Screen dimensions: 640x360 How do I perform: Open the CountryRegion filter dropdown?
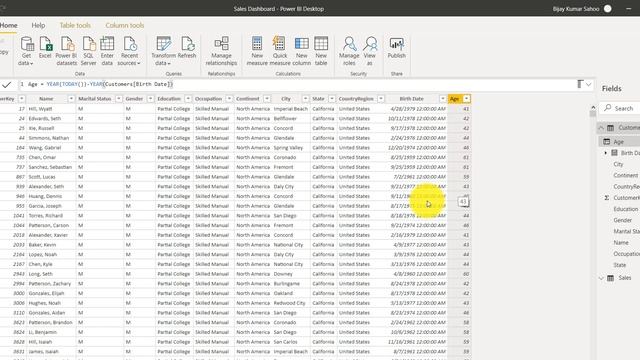(x=380, y=99)
